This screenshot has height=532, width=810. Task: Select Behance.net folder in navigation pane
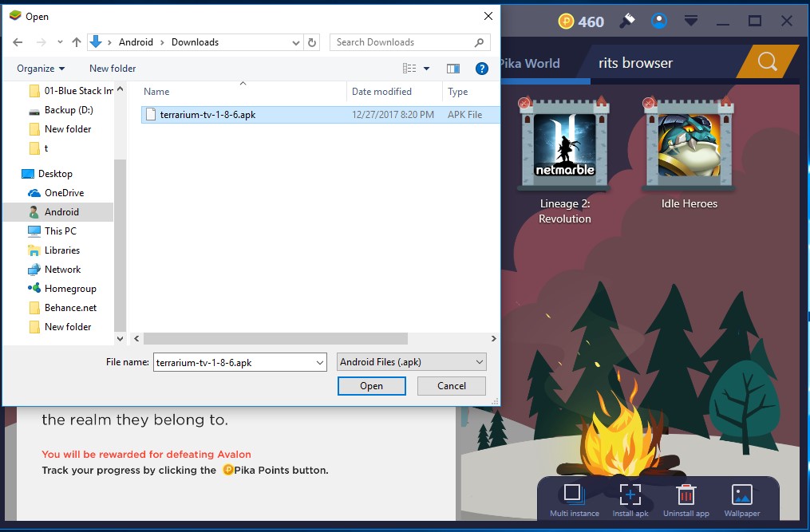click(x=62, y=308)
